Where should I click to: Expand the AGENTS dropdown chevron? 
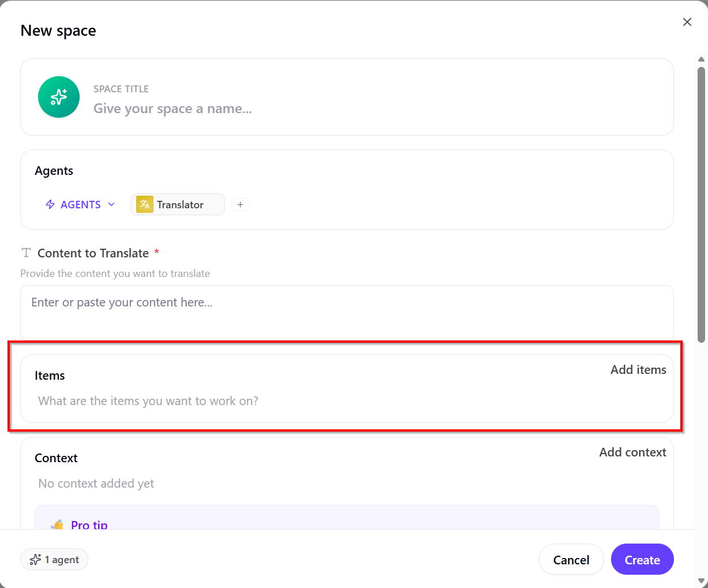111,205
